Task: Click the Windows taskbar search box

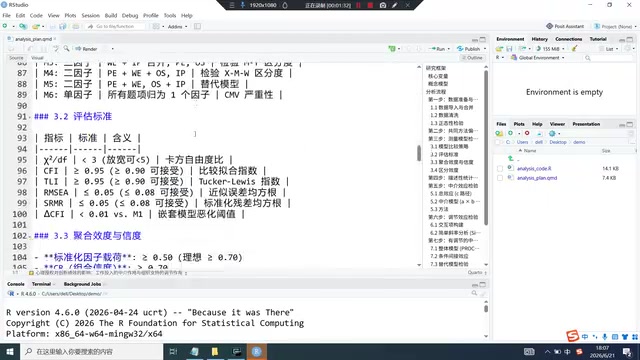Action: click(91, 351)
